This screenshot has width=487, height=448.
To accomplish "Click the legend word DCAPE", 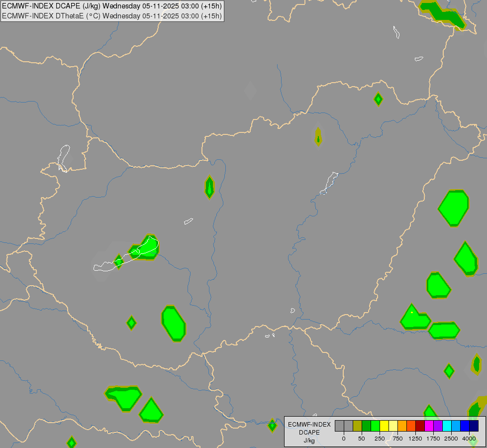I will [x=309, y=433].
